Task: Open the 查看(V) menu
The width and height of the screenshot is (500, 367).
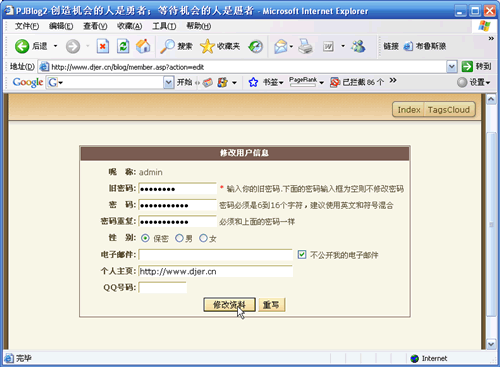Action: 95,26
